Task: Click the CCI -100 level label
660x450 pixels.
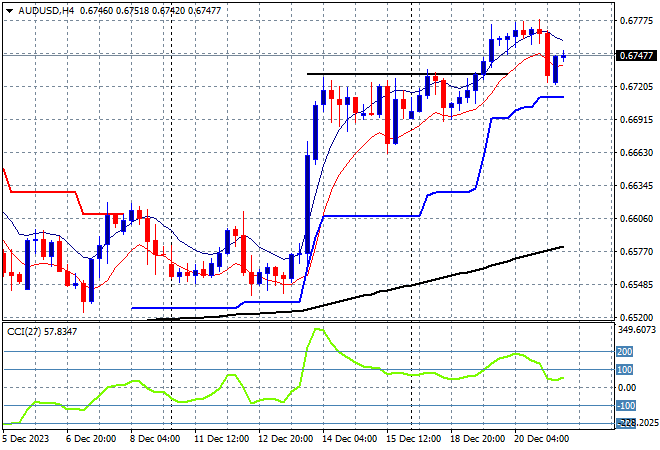Action: (626, 406)
